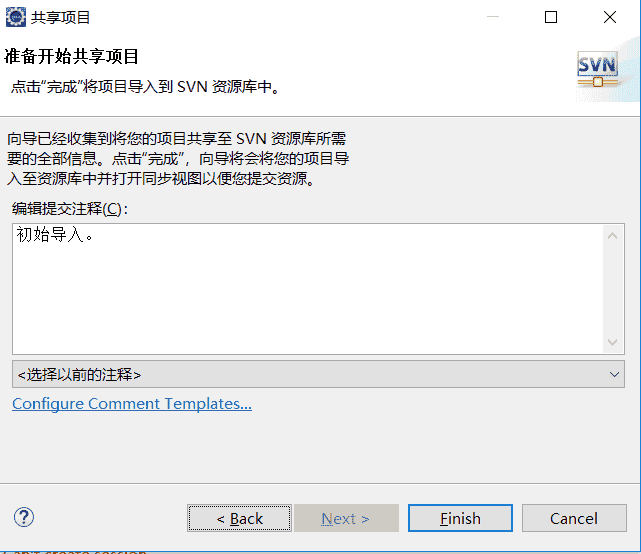Click the 点击"完成"将项目导入到 SVN 资源库中 subtitle
The image size is (641, 554).
(145, 87)
